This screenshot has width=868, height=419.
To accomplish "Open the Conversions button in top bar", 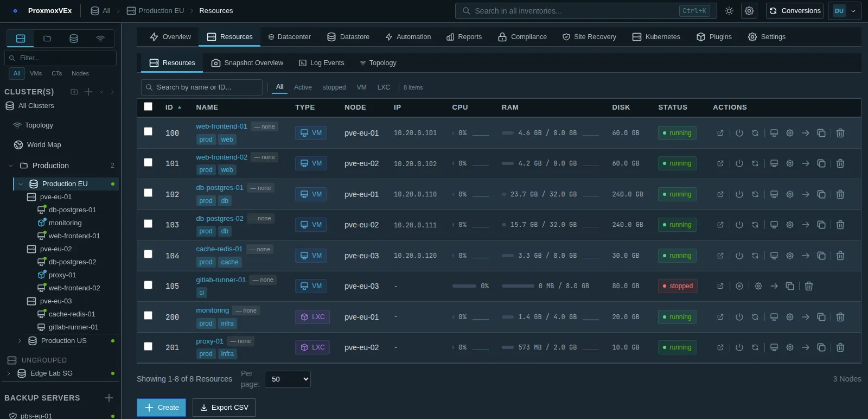I will coord(795,11).
